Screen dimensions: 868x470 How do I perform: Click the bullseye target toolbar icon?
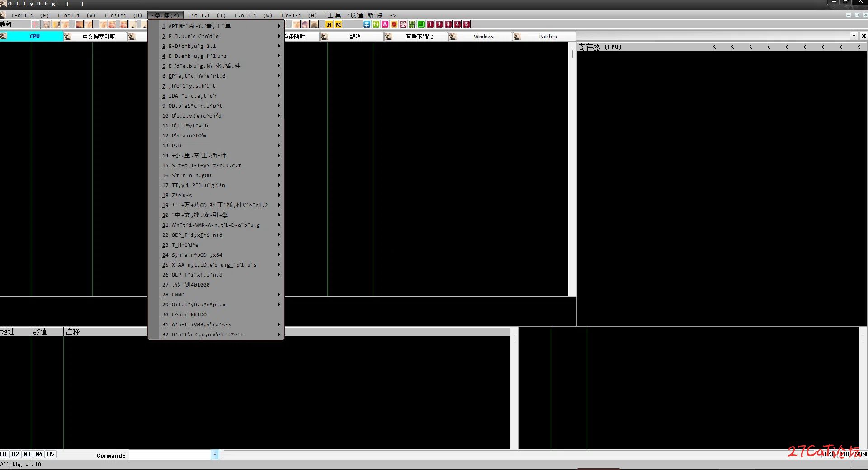tap(403, 24)
